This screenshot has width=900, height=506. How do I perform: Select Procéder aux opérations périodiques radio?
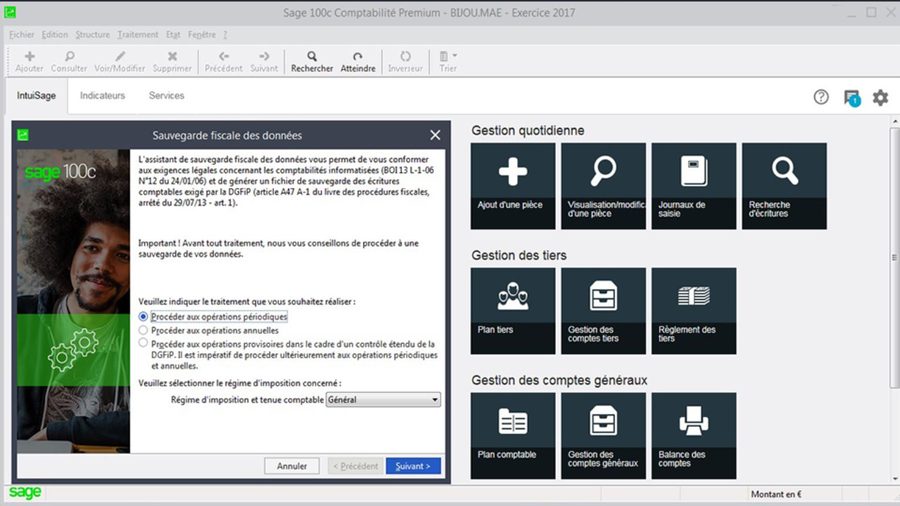(x=143, y=317)
